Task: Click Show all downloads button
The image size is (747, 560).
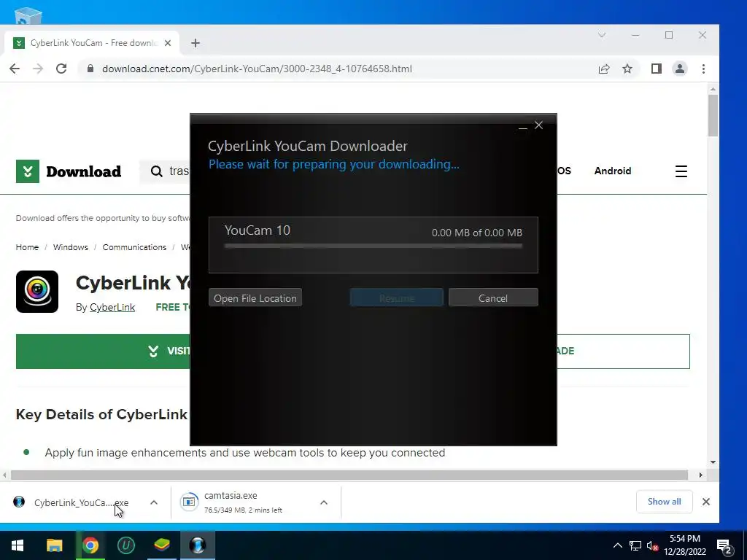Action: coord(664,502)
